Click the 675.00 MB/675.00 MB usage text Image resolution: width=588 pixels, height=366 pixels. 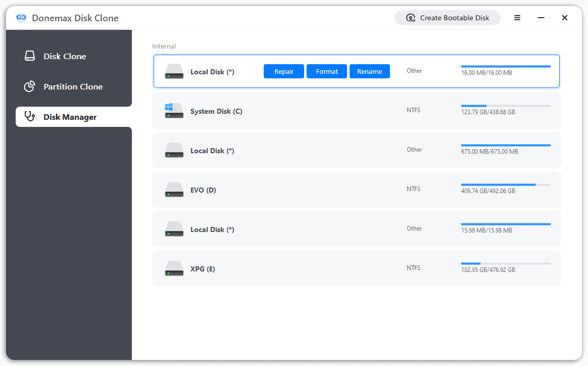pos(489,152)
